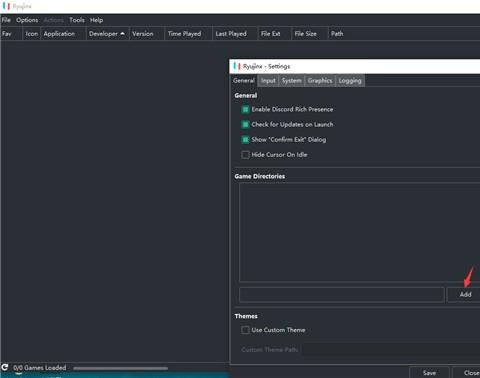Save the settings
480x378 pixels.
429,373
